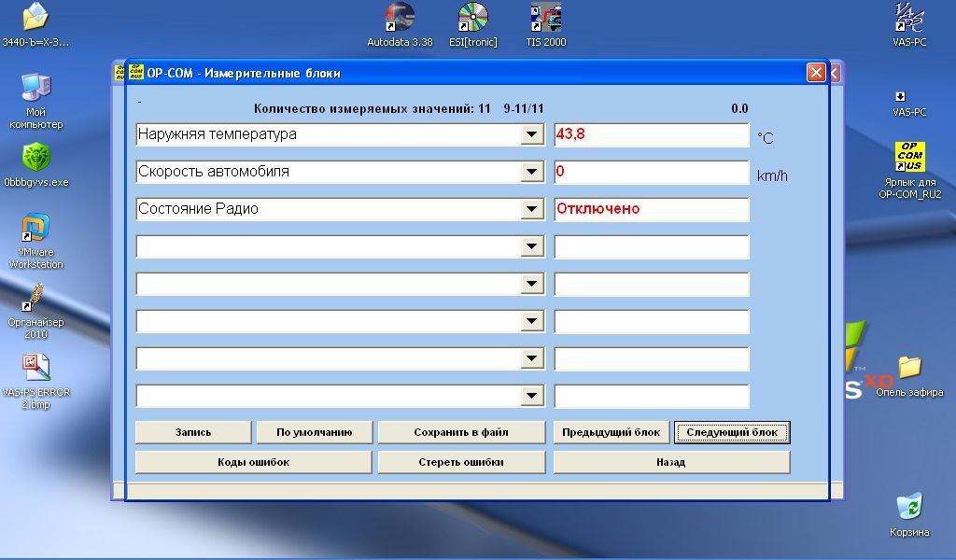Click the Назад button
The width and height of the screenshot is (956, 560).
pos(671,462)
